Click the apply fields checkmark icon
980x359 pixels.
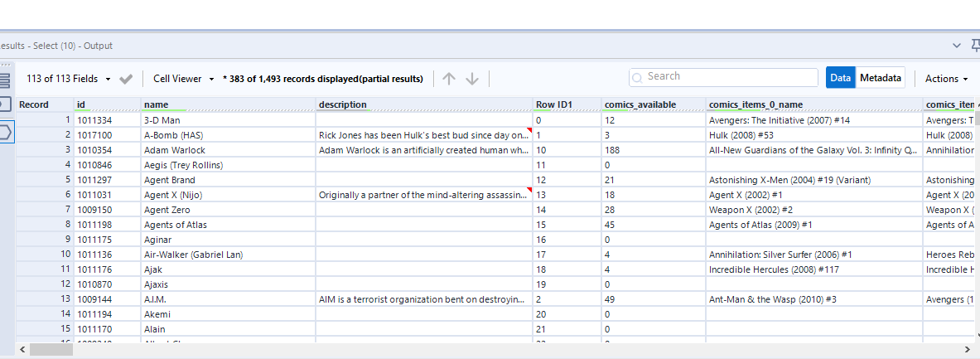coord(126,79)
